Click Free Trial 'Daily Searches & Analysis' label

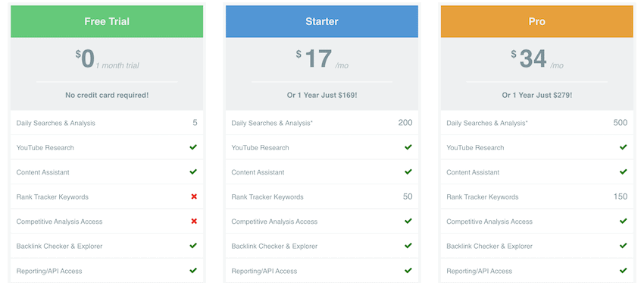55,123
